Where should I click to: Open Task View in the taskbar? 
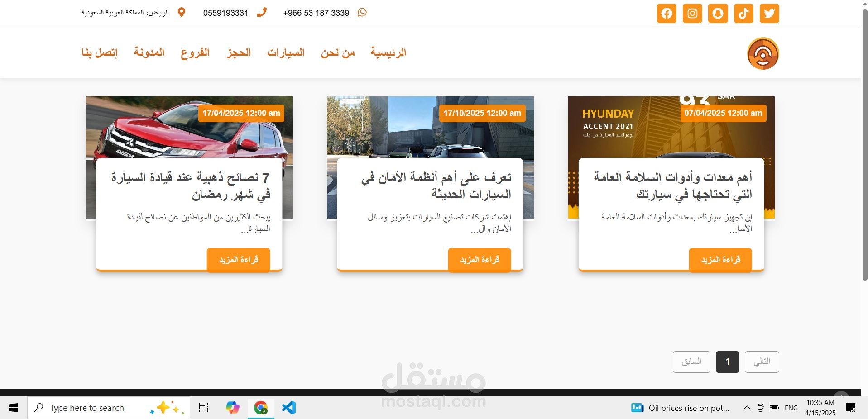[x=204, y=408]
